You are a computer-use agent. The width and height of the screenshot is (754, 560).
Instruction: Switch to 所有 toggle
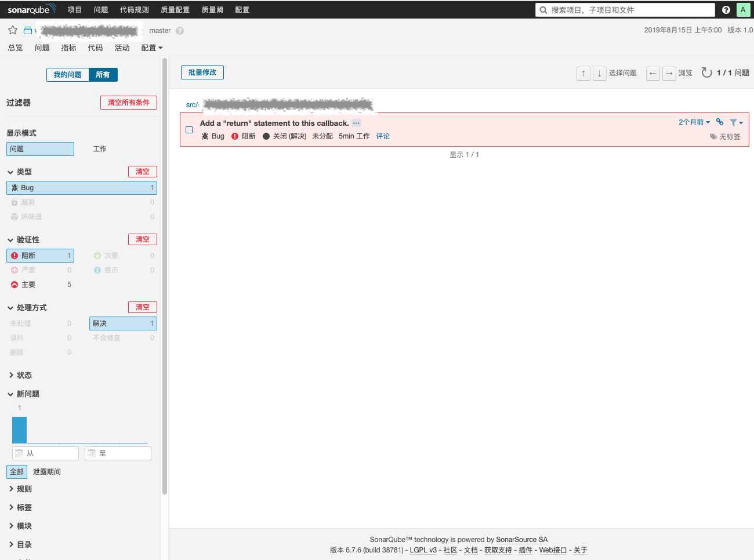point(103,75)
